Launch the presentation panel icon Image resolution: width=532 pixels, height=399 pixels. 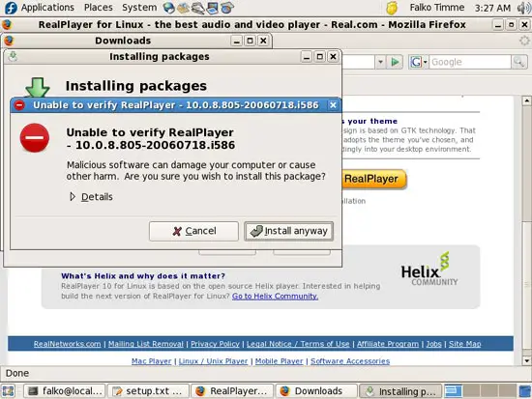point(213,8)
